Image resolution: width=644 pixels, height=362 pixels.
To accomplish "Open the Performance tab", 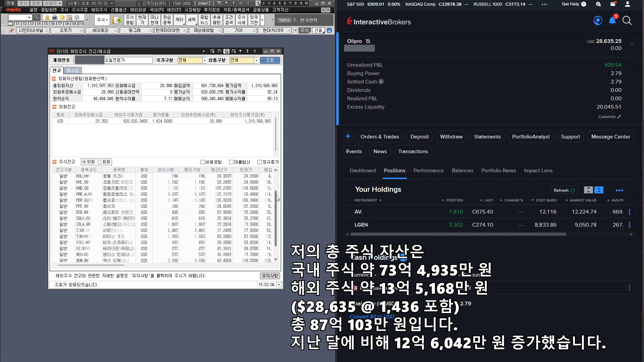I will (428, 171).
